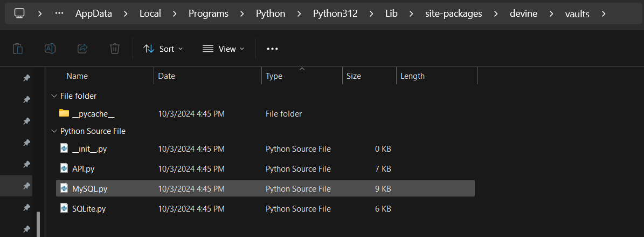Image resolution: width=644 pixels, height=237 pixels.
Task: Click the Paste icon in toolbar
Action: 18,49
